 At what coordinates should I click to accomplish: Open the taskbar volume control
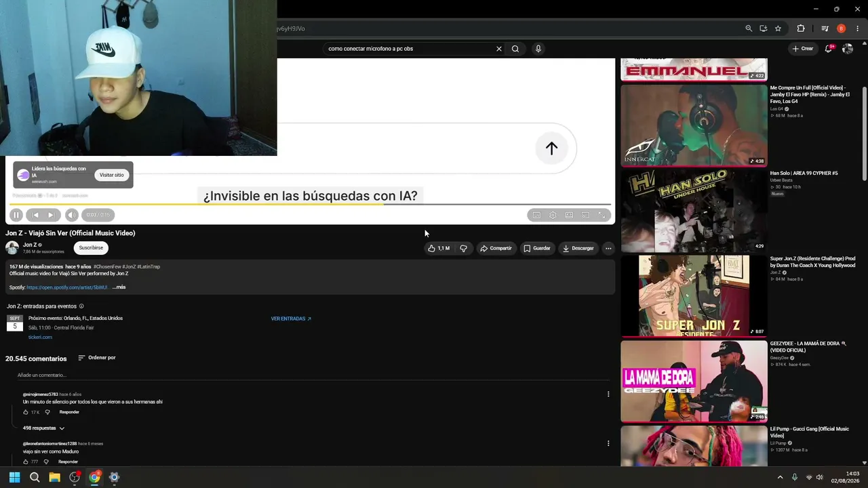coord(820,477)
